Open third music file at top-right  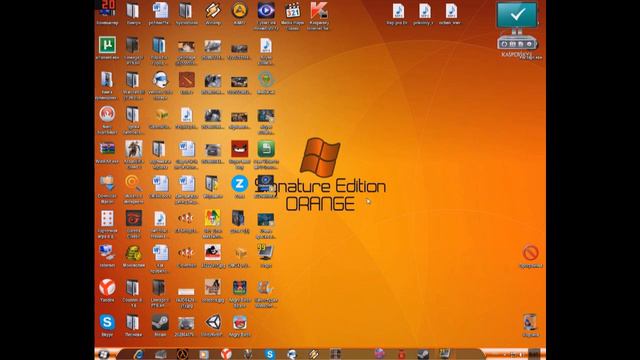451,11
